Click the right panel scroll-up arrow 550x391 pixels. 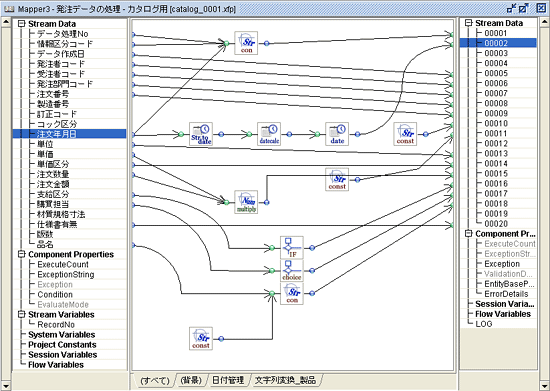[x=544, y=23]
